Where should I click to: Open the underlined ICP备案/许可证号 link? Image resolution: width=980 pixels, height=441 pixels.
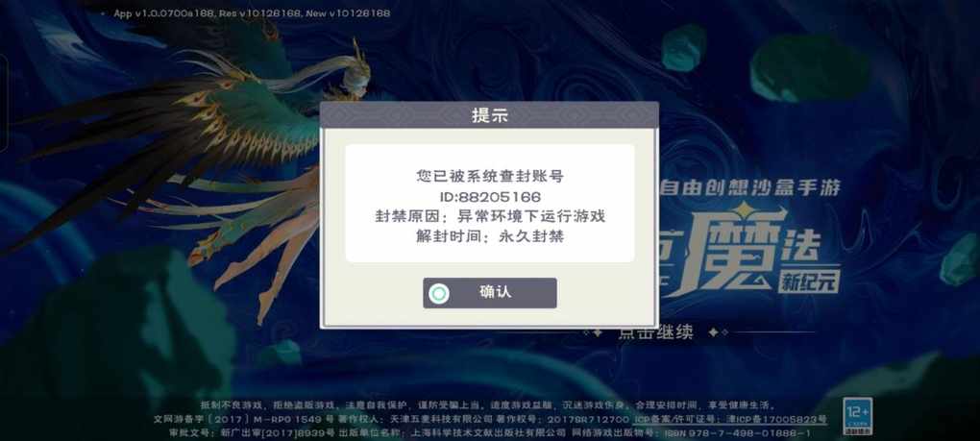point(730,419)
